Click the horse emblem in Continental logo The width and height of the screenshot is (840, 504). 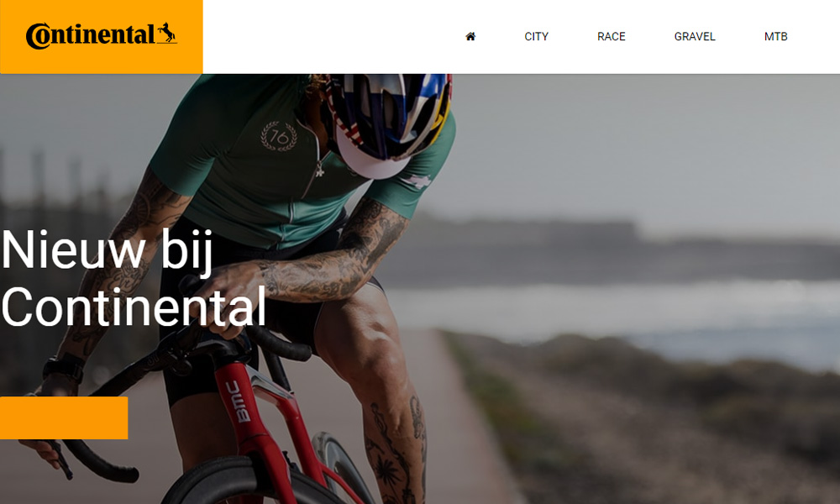[x=166, y=34]
